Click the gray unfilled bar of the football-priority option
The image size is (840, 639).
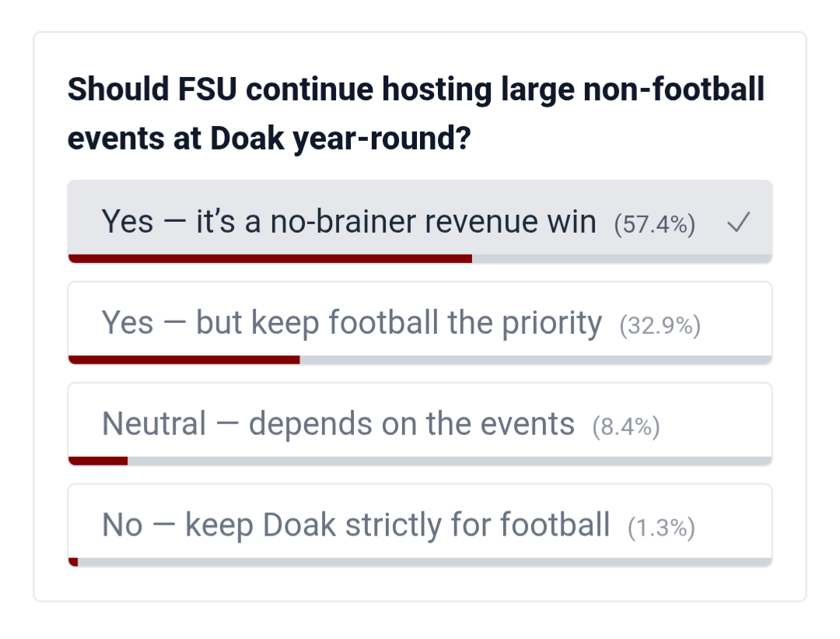pos(535,360)
